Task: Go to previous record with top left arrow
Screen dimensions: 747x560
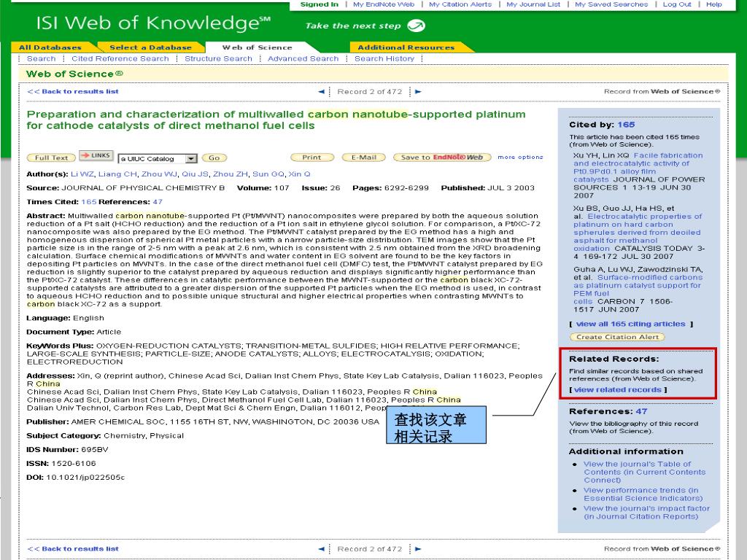Action: coord(322,91)
